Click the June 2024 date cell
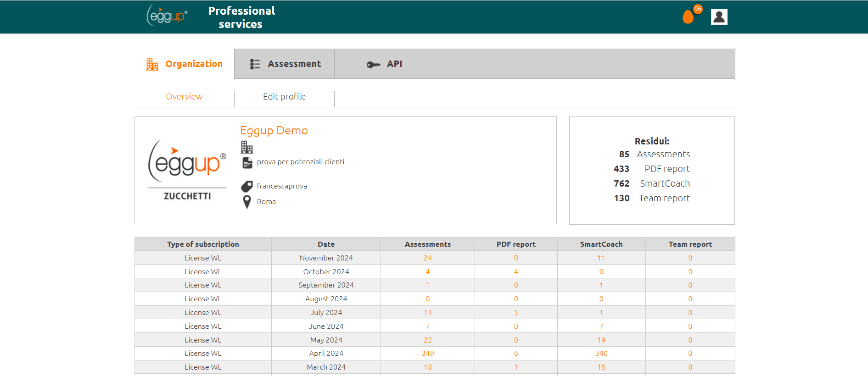The width and height of the screenshot is (868, 376). pyautogui.click(x=326, y=326)
